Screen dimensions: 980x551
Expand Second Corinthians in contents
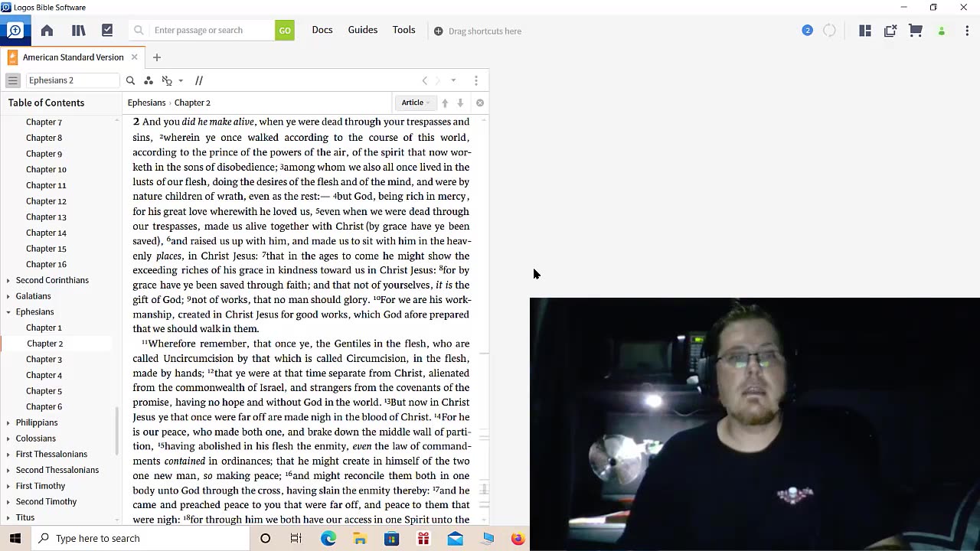click(8, 280)
